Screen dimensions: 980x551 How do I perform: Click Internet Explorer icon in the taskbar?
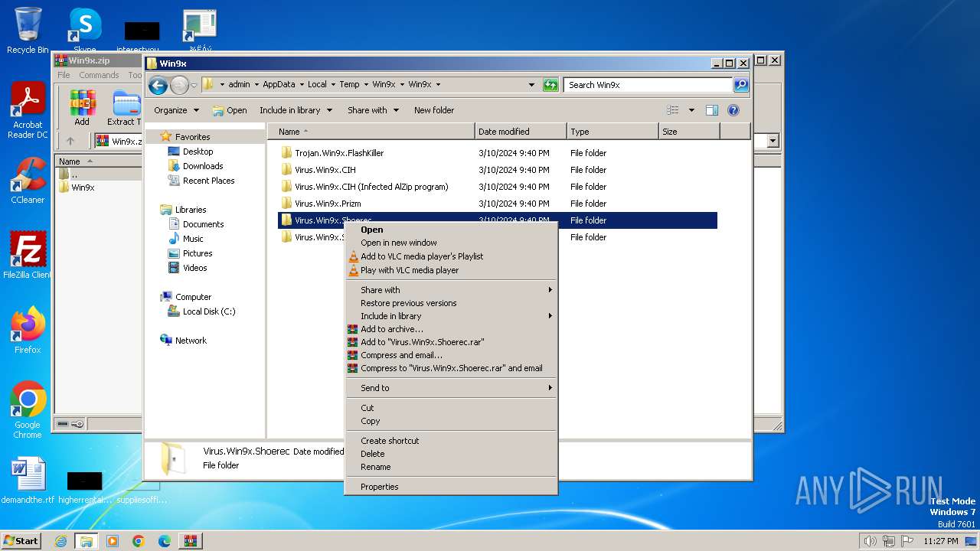coord(60,541)
